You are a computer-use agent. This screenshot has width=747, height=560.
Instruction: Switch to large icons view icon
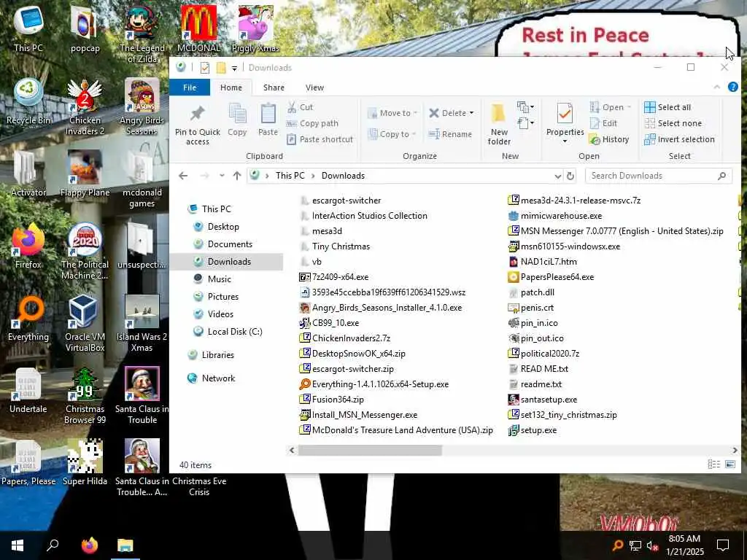point(729,464)
